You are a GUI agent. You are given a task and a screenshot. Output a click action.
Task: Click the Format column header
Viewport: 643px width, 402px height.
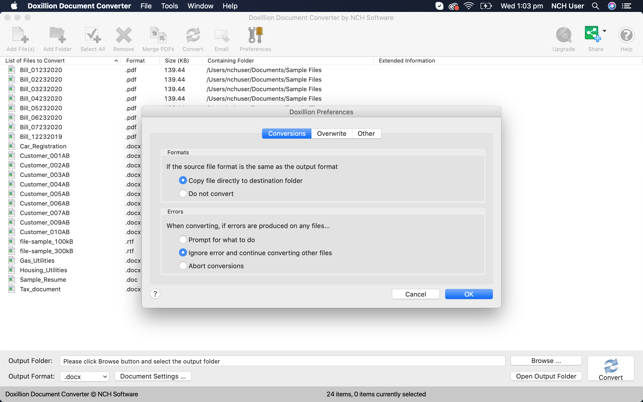tap(140, 61)
